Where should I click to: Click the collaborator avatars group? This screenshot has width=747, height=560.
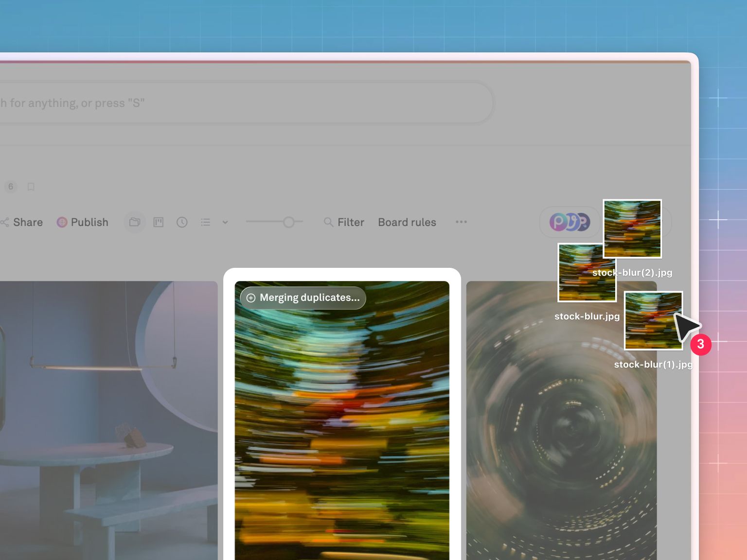569,223
